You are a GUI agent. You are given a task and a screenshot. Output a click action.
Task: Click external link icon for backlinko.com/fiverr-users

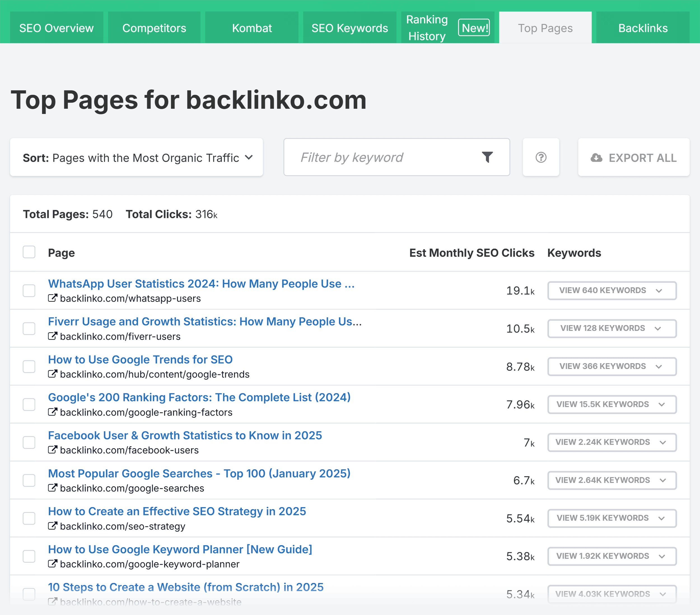(x=53, y=336)
